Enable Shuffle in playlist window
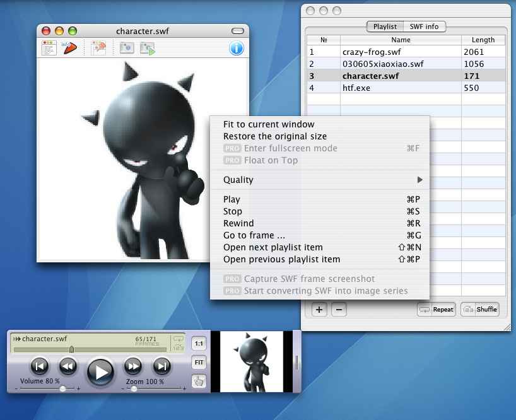This screenshot has width=516, height=420. (480, 310)
